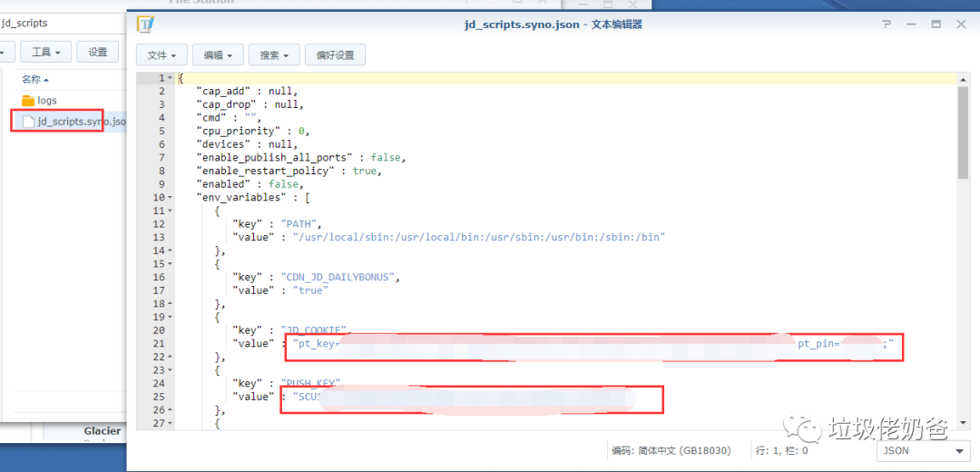Image resolution: width=980 pixels, height=472 pixels.
Task: Click the "value" : "true" line
Action: coord(280,290)
